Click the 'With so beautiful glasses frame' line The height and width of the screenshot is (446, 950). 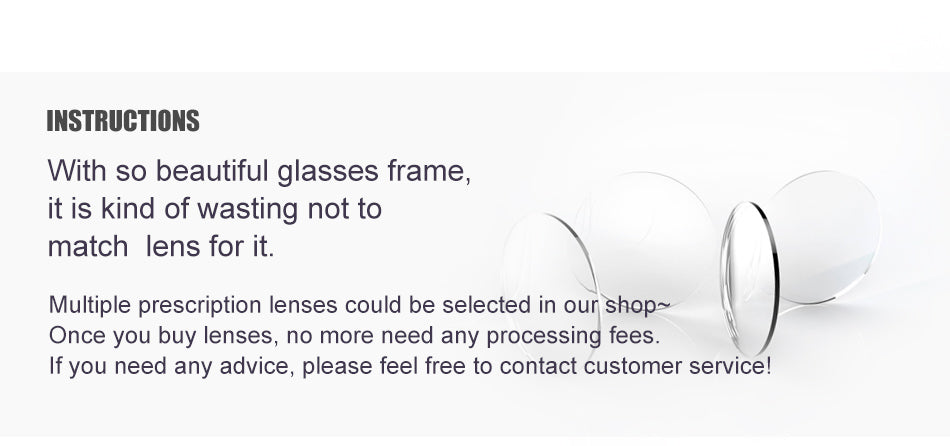tap(259, 170)
